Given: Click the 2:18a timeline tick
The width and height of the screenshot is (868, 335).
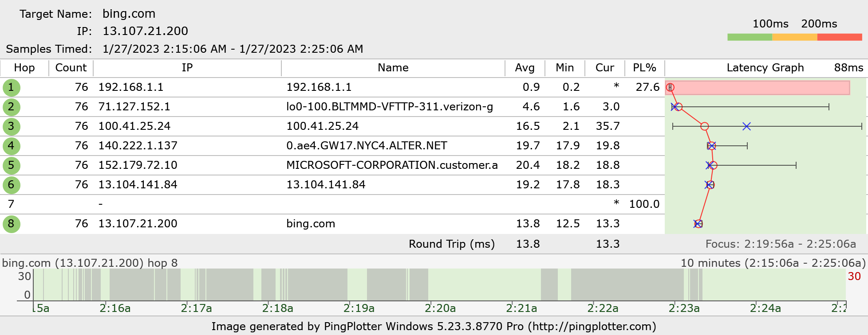Looking at the screenshot, I should [x=277, y=308].
